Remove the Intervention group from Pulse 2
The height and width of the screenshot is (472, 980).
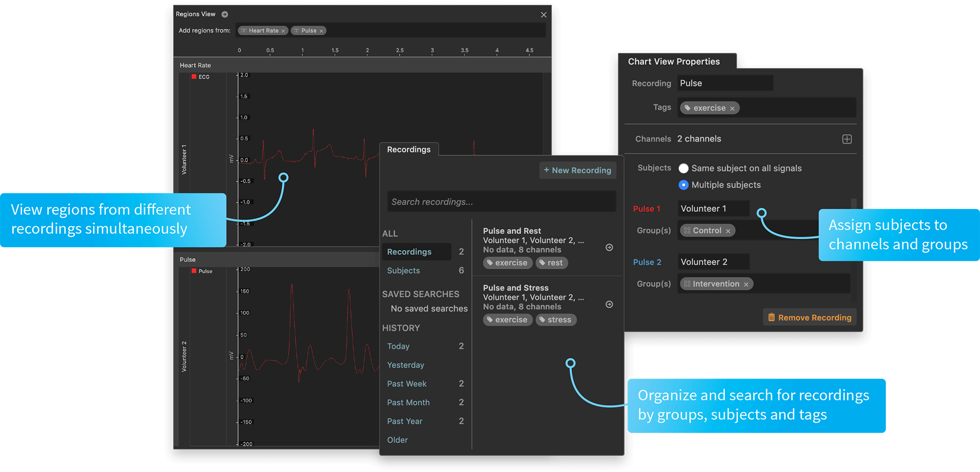(x=746, y=283)
